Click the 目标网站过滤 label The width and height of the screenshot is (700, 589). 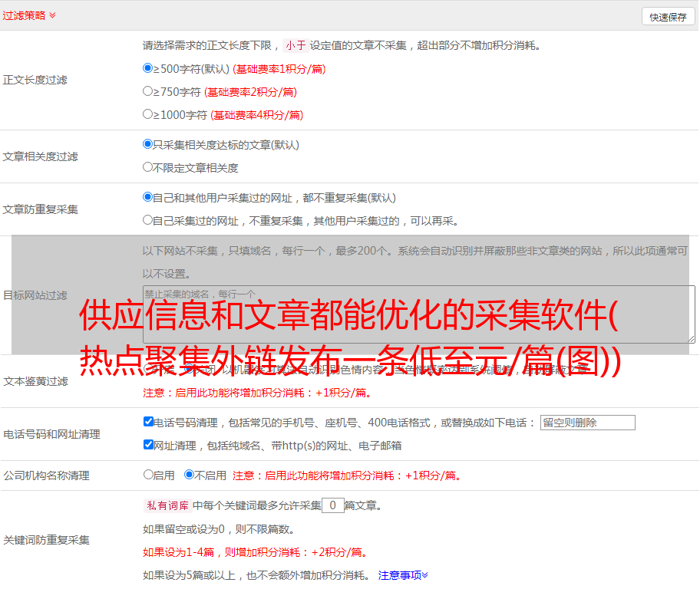tap(35, 295)
